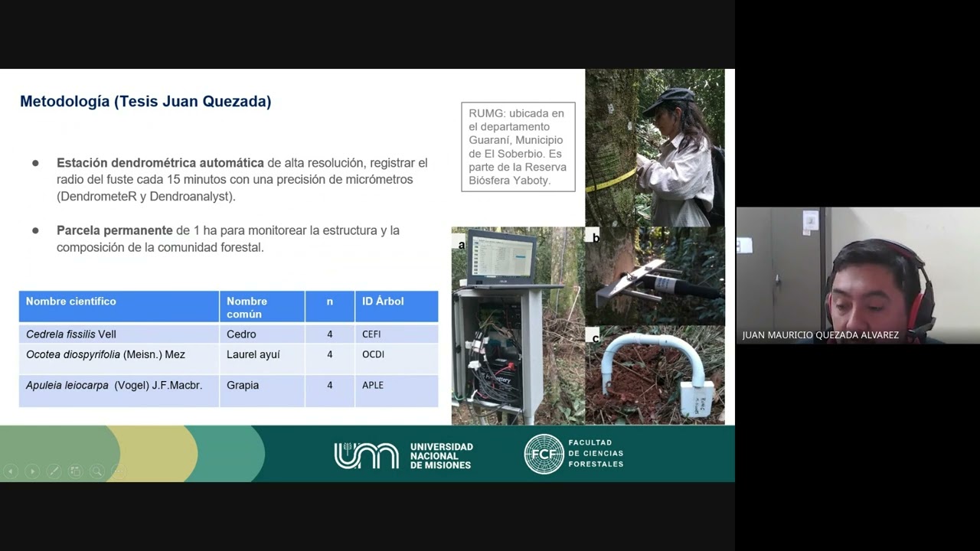Select the Juan Mauricio Quezada Alvarez webcam tile
Image resolution: width=980 pixels, height=551 pixels.
pos(857,275)
